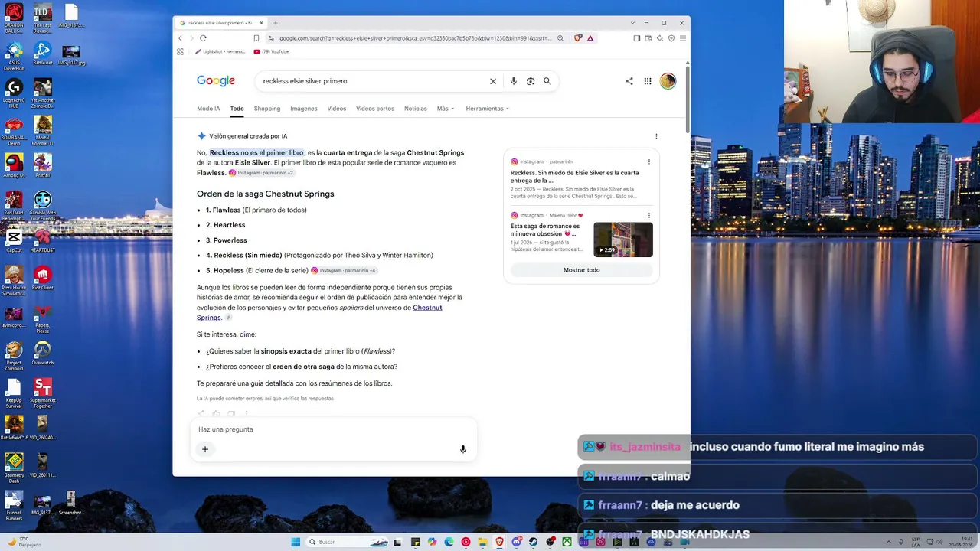
Task: Open the Google apps grid
Action: (648, 81)
